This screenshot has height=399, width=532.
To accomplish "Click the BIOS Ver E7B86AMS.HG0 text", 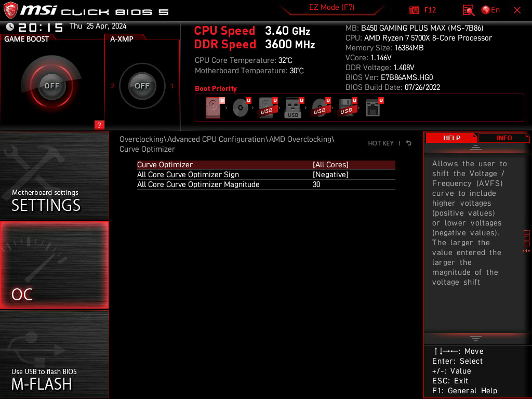I will coord(389,77).
